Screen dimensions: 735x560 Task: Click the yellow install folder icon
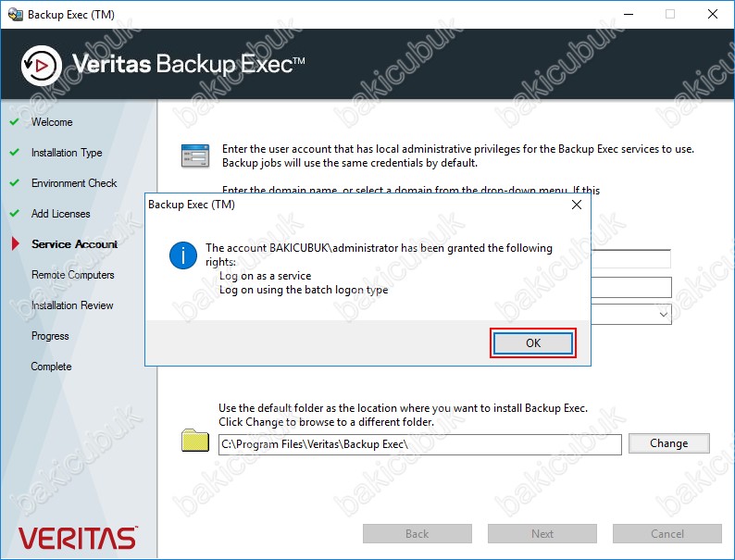coord(195,442)
